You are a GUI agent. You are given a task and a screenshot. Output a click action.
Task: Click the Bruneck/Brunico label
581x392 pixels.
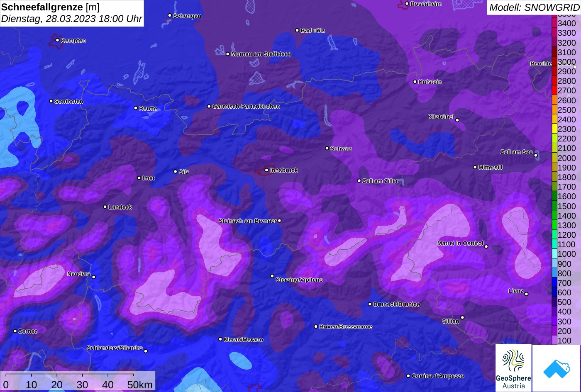tap(397, 304)
